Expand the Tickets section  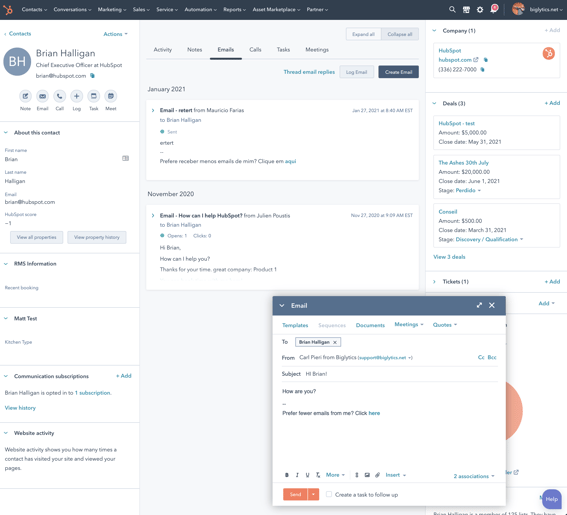[434, 282]
